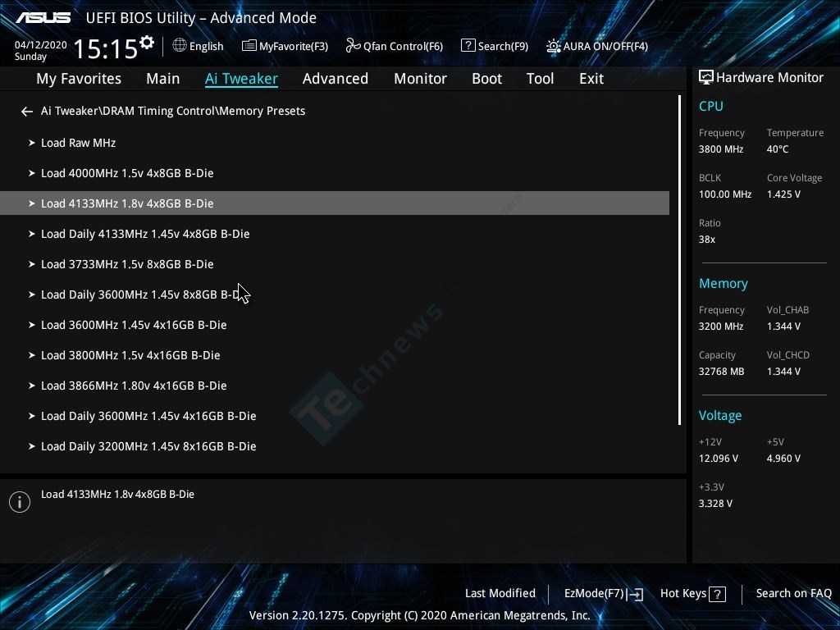
Task: Click the CPU frequency value 3800 MHz
Action: 721,149
